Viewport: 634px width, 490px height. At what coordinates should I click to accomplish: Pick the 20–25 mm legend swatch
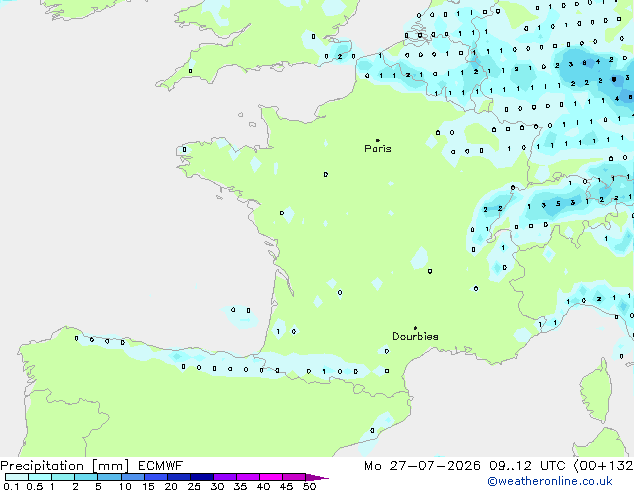(179, 477)
